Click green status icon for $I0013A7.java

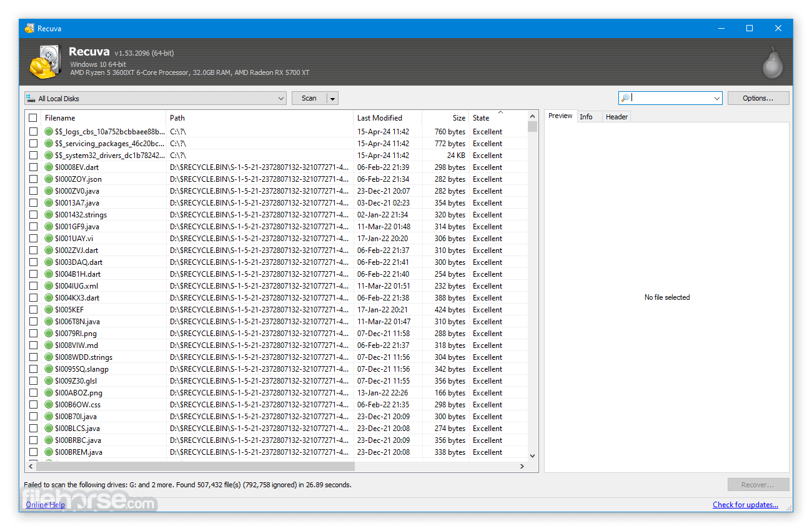pyautogui.click(x=49, y=203)
